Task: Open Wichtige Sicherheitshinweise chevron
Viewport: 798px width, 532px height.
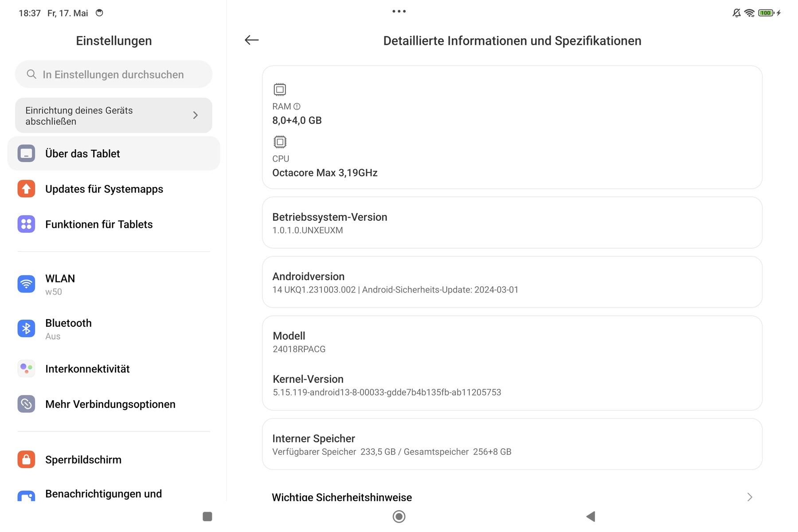Action: 750,497
